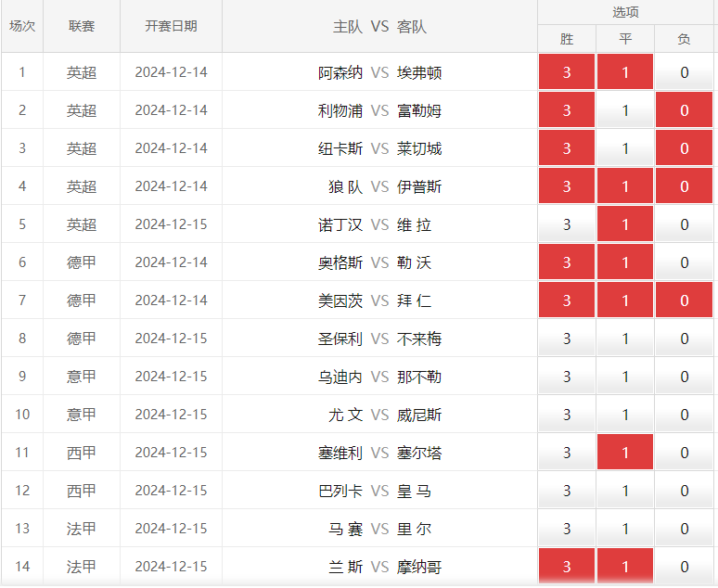The height and width of the screenshot is (588, 718).
Task: Click the 主队 VS 客队 header
Action: [379, 26]
